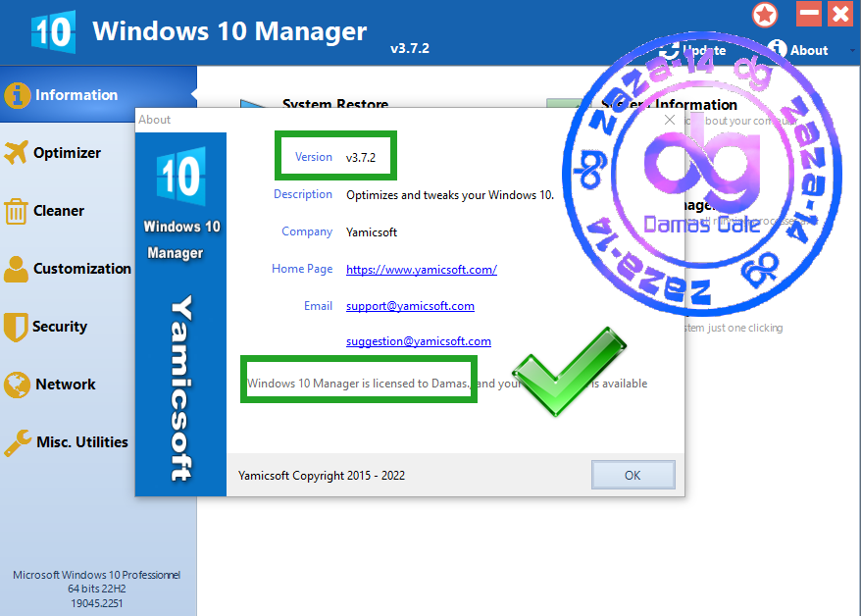Open the https://www.yamicsoft.com/ home page link
Image resolution: width=861 pixels, height=616 pixels.
click(x=422, y=270)
